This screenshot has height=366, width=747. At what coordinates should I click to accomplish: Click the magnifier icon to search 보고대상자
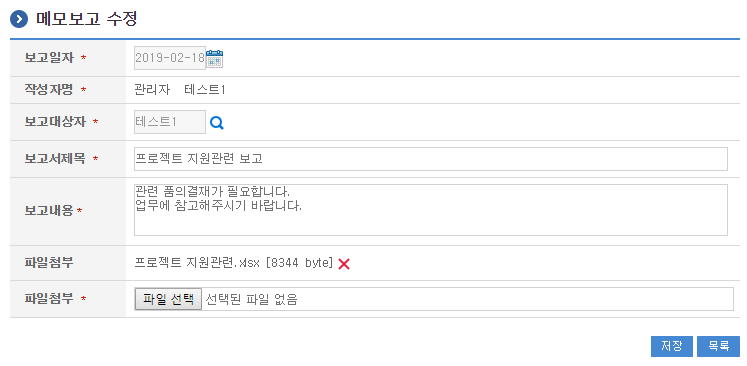click(217, 123)
